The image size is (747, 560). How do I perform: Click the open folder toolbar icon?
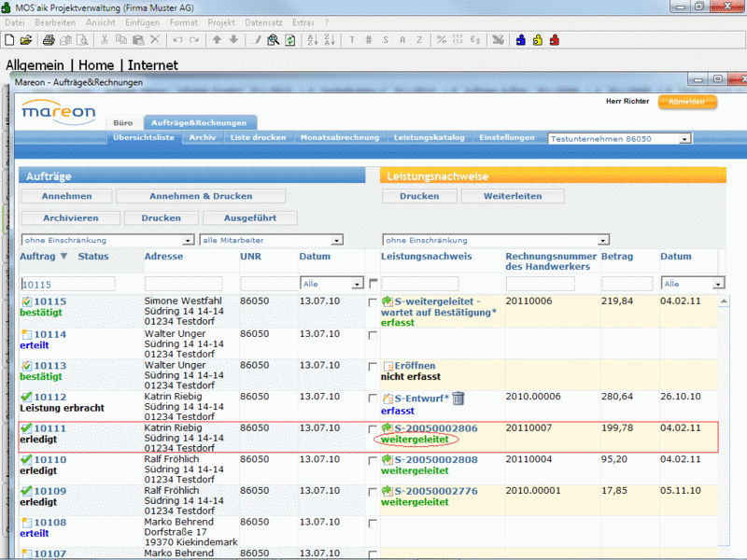tap(26, 40)
